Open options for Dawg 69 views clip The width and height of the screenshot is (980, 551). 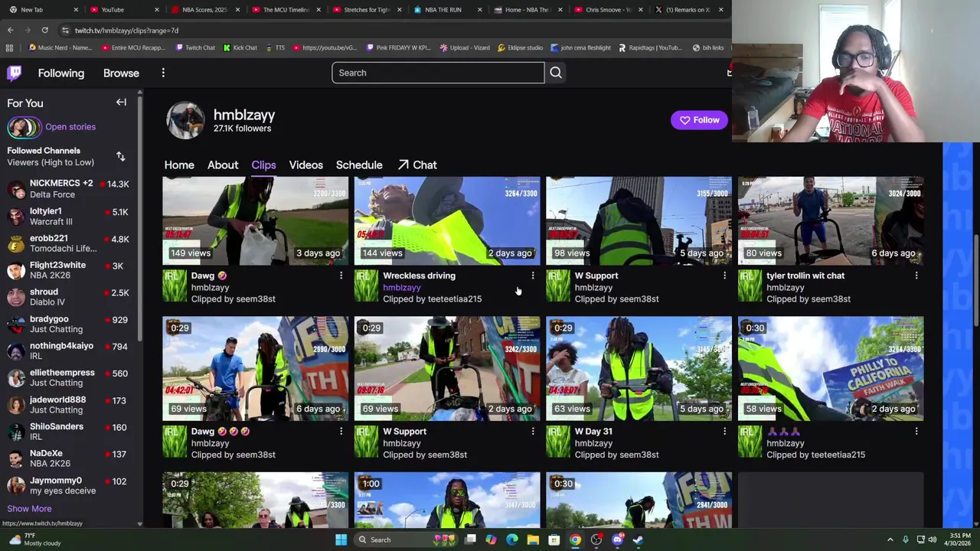[341, 432]
